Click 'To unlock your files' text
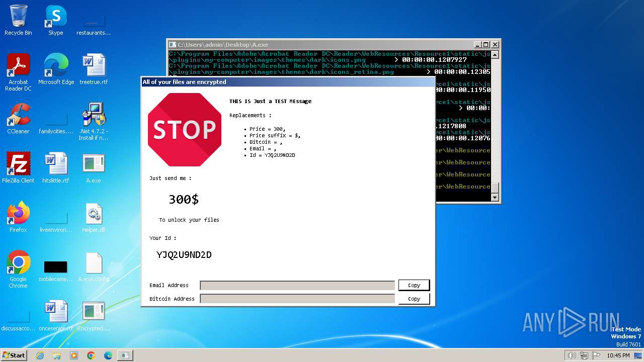The image size is (644, 362). [x=189, y=220]
